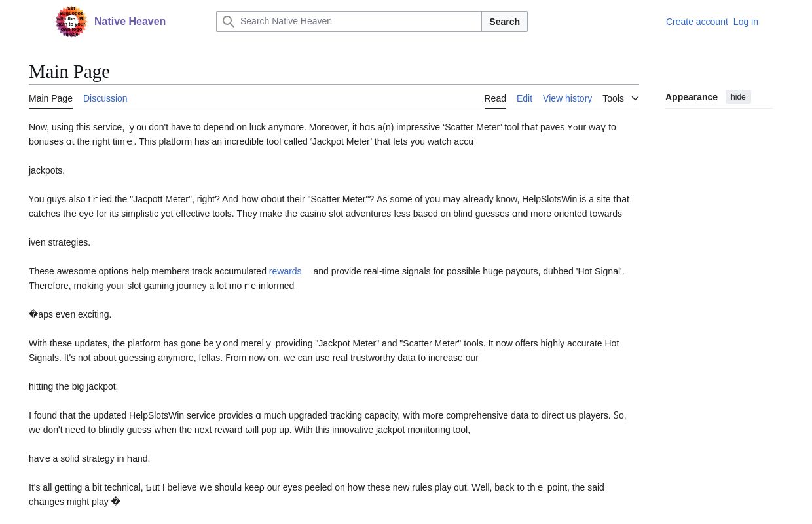Expand the Tools dropdown menu

pos(614,98)
